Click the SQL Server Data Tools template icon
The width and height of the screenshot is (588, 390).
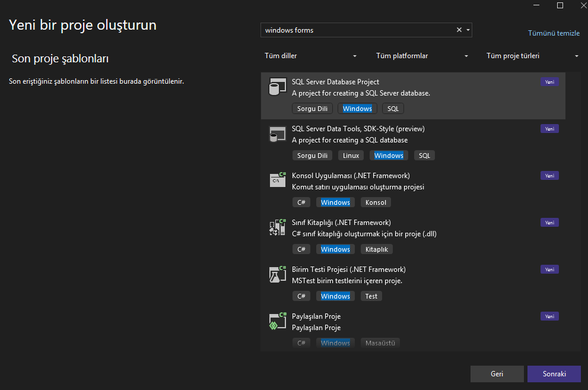(x=274, y=134)
